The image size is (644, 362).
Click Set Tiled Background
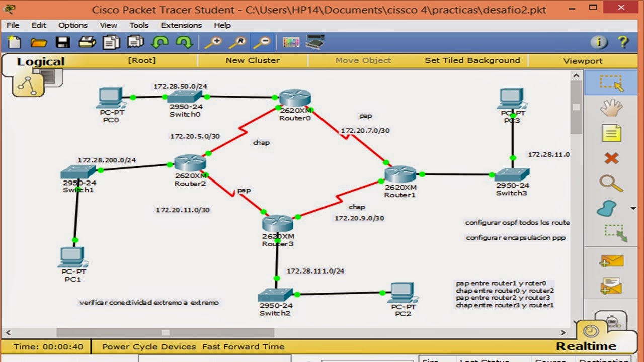472,60
